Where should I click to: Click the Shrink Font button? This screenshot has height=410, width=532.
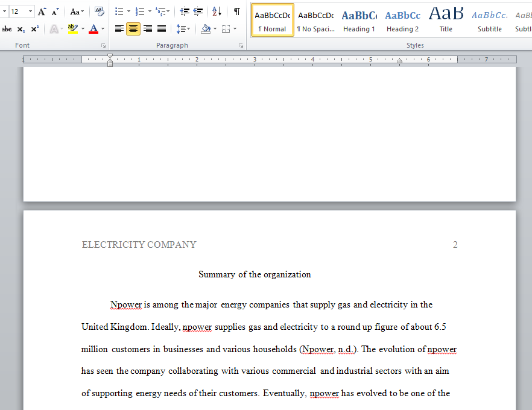(55, 12)
